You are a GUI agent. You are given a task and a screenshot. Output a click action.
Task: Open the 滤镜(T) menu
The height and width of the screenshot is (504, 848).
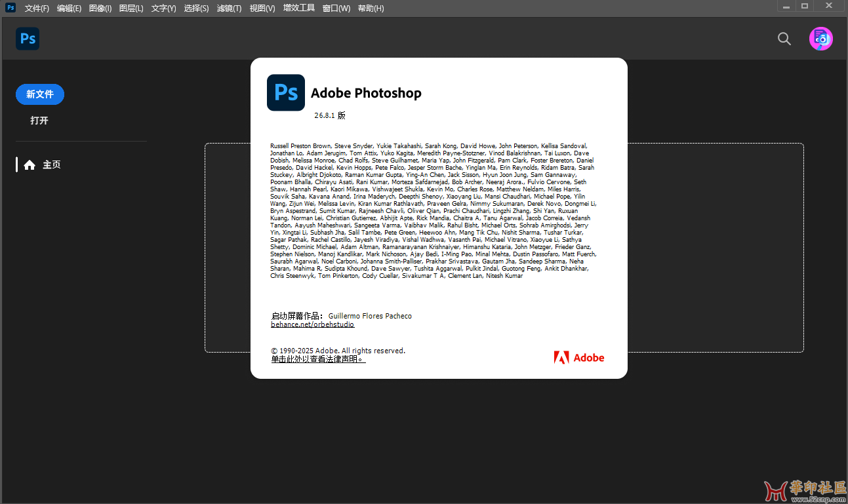coord(229,9)
